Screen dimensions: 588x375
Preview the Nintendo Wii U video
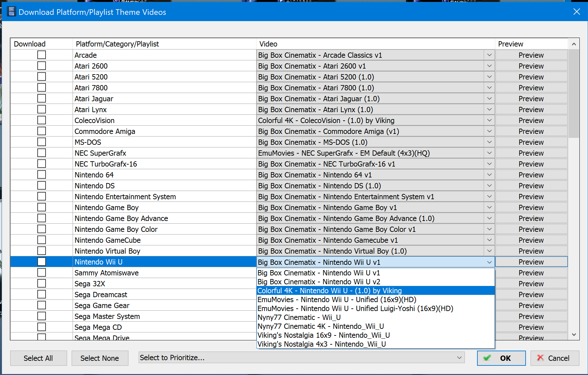point(531,262)
